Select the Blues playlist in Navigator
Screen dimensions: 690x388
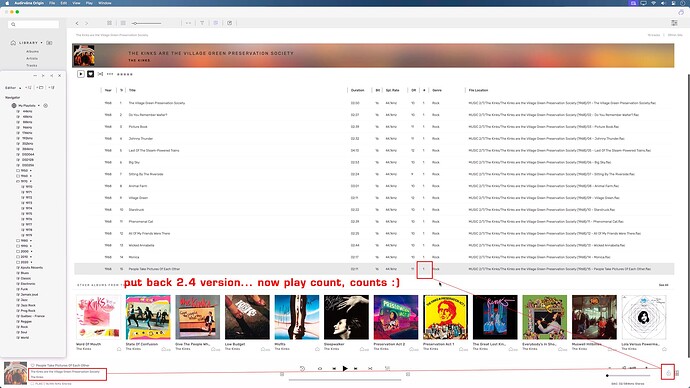[x=25, y=273]
